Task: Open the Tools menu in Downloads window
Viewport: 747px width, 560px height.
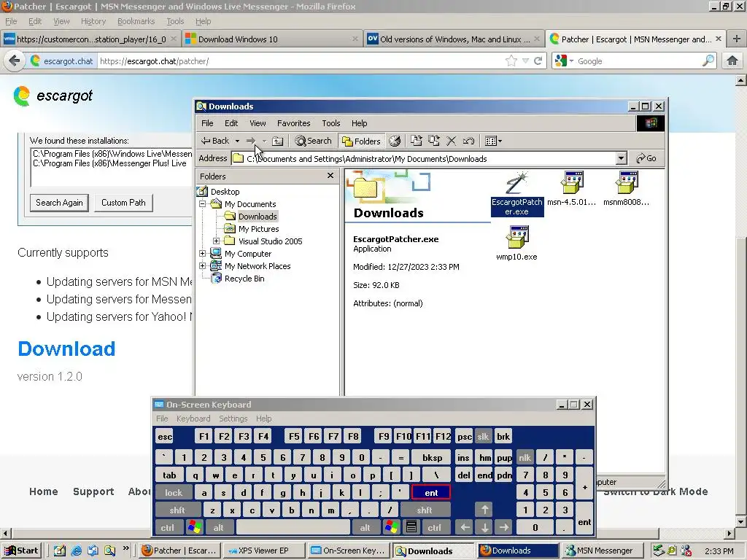Action: click(330, 123)
